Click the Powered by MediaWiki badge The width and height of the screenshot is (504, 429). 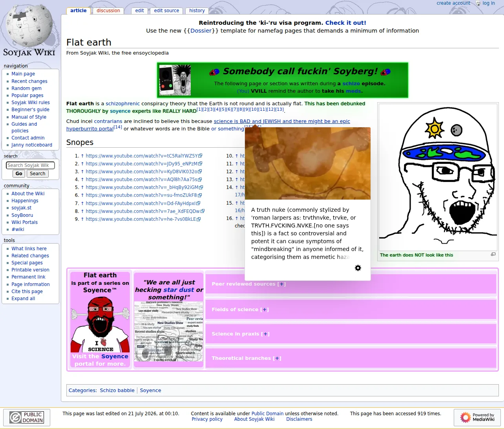[x=477, y=417]
